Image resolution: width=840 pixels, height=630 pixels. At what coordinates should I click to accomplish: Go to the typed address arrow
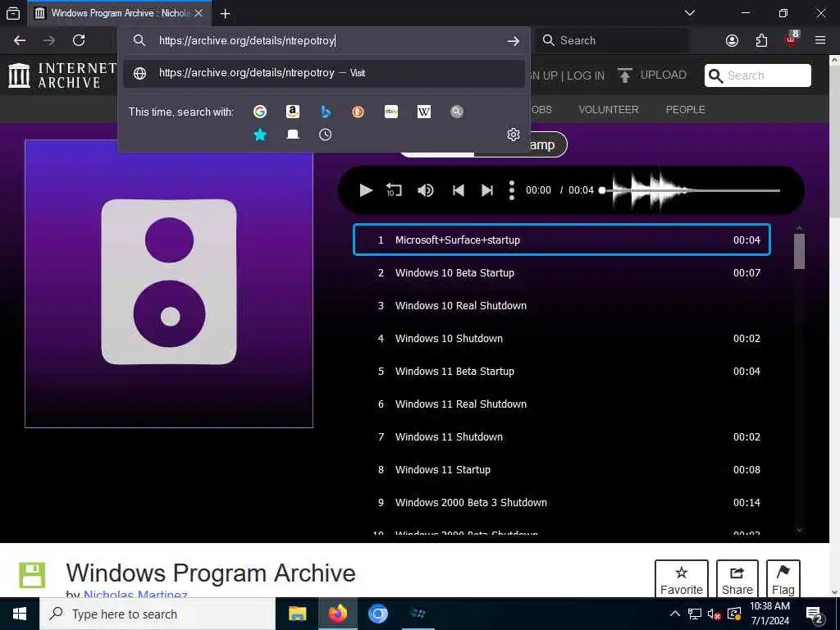tap(514, 41)
